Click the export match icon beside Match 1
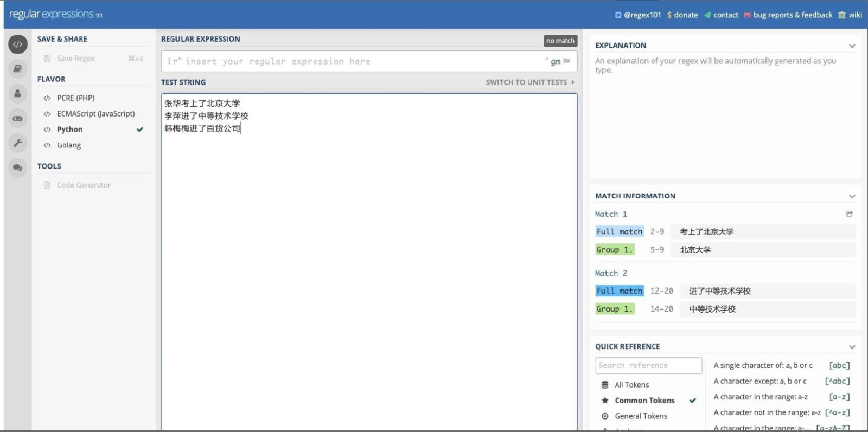 tap(850, 214)
